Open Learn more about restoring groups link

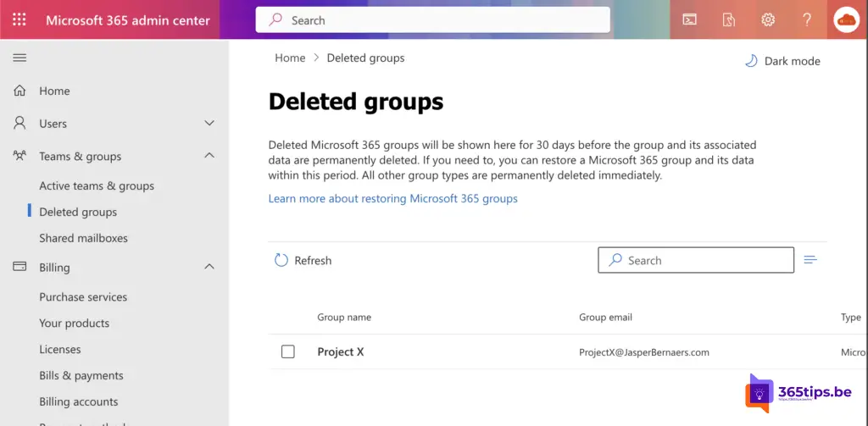tap(393, 198)
